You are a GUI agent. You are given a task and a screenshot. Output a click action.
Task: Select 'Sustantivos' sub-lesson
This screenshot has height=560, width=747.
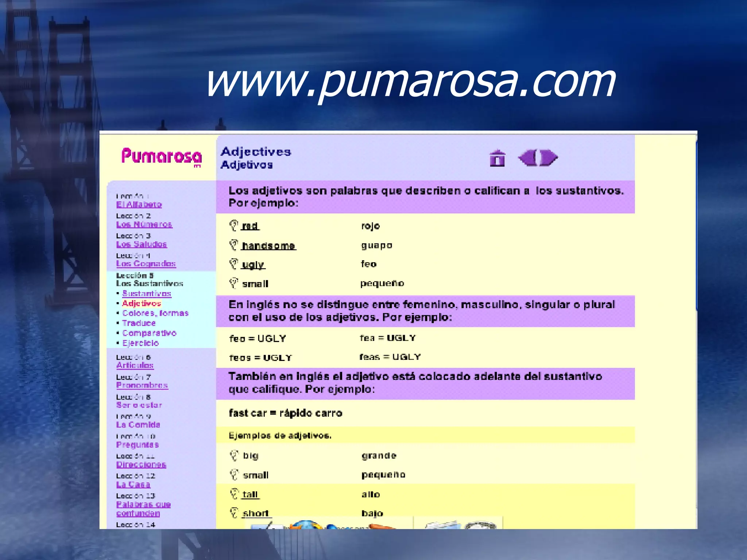tap(147, 293)
